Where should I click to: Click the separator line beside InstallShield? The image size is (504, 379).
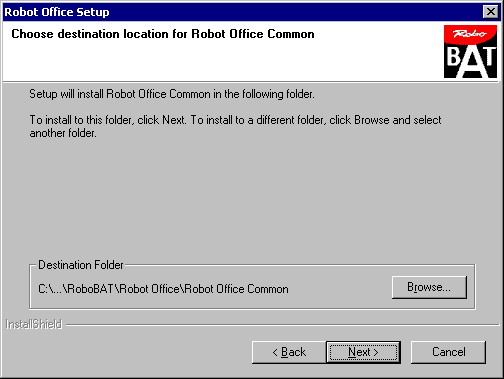tap(283, 325)
